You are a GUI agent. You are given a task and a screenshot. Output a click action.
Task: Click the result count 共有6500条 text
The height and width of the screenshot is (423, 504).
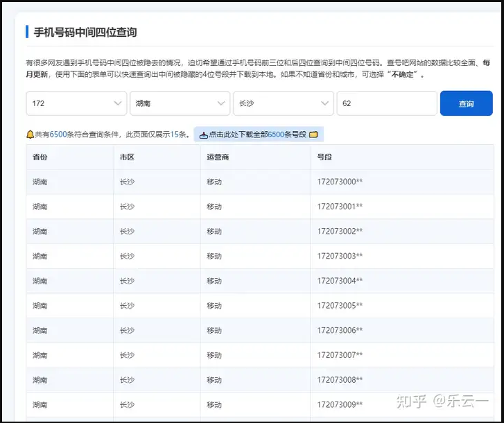pyautogui.click(x=54, y=135)
